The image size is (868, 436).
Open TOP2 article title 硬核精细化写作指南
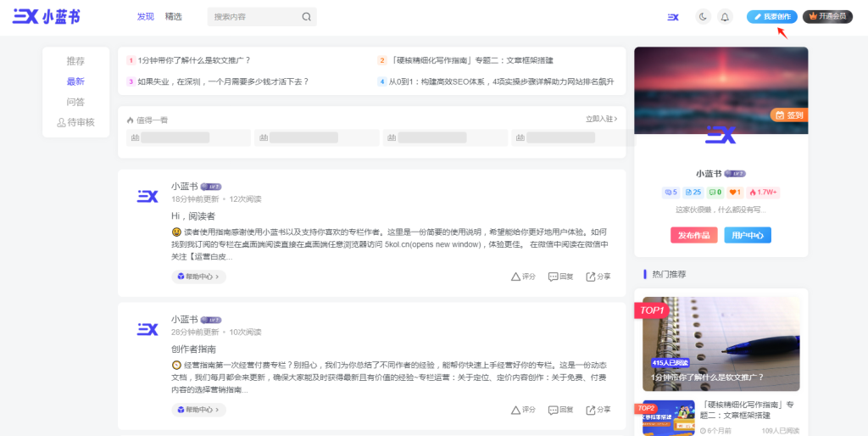click(748, 410)
